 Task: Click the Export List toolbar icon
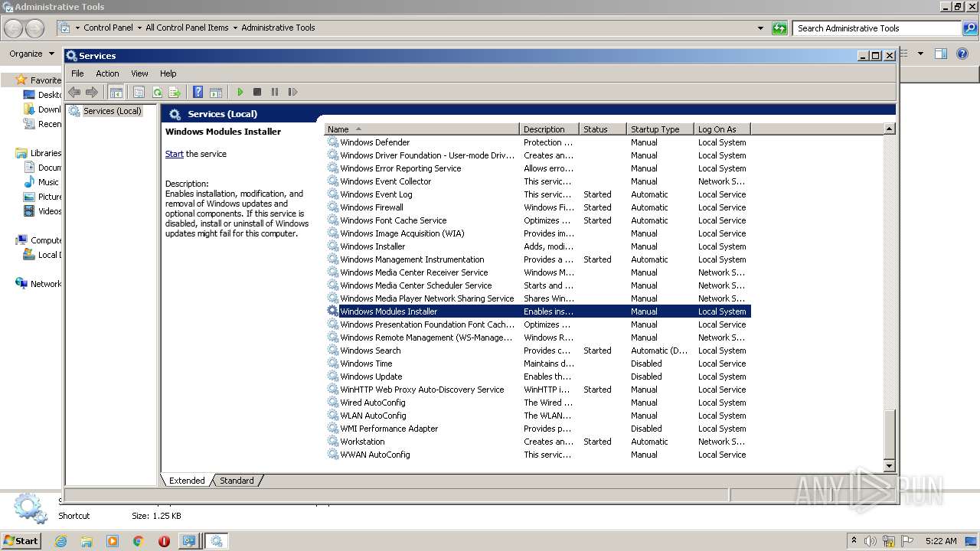175,92
